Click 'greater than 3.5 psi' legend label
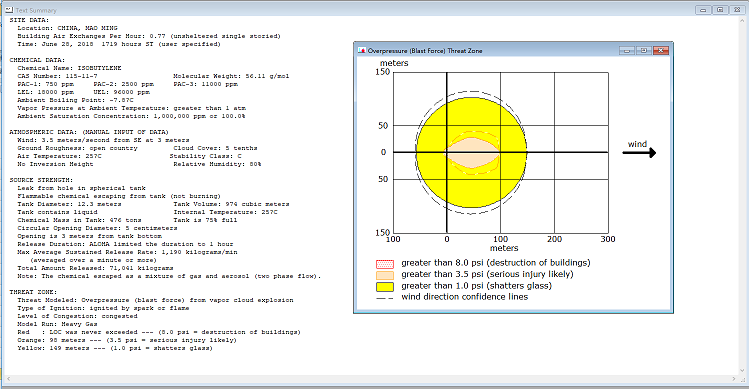 (487, 274)
